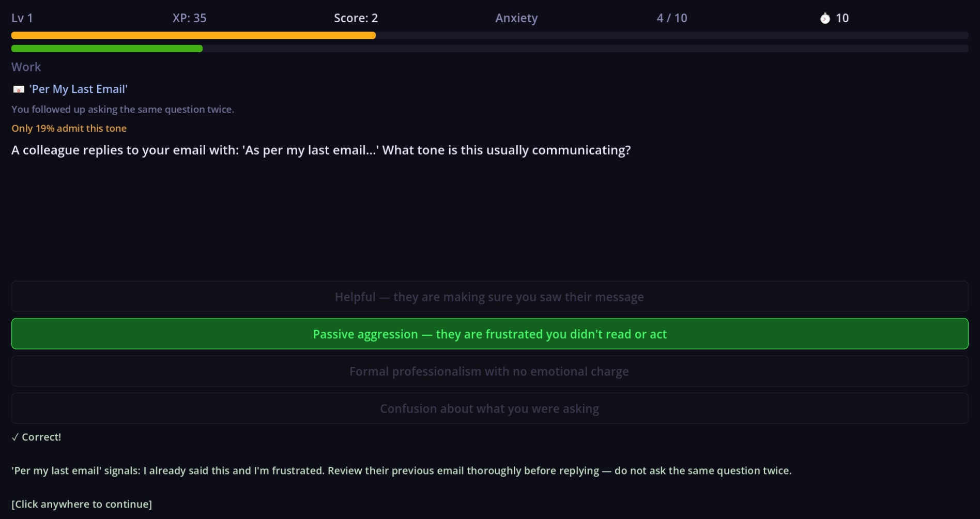Viewport: 980px width, 519px height.
Task: Click the 'Score: 2' display
Action: pos(356,18)
